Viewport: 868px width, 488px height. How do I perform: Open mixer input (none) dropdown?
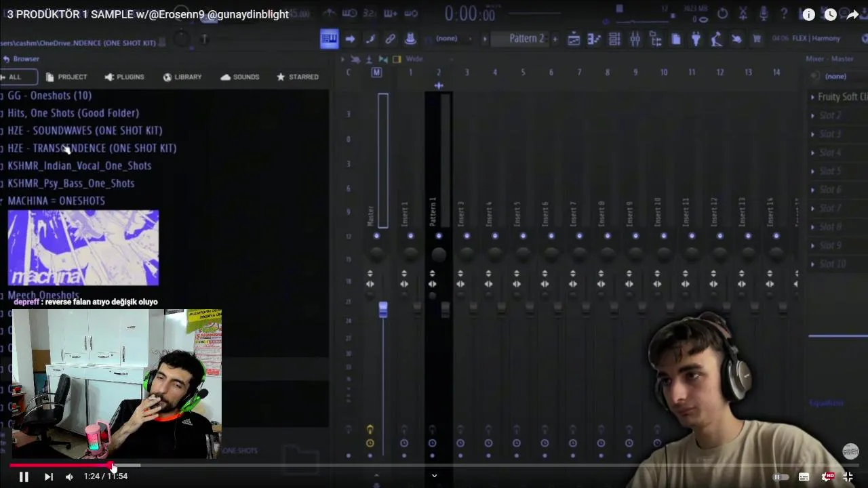835,77
